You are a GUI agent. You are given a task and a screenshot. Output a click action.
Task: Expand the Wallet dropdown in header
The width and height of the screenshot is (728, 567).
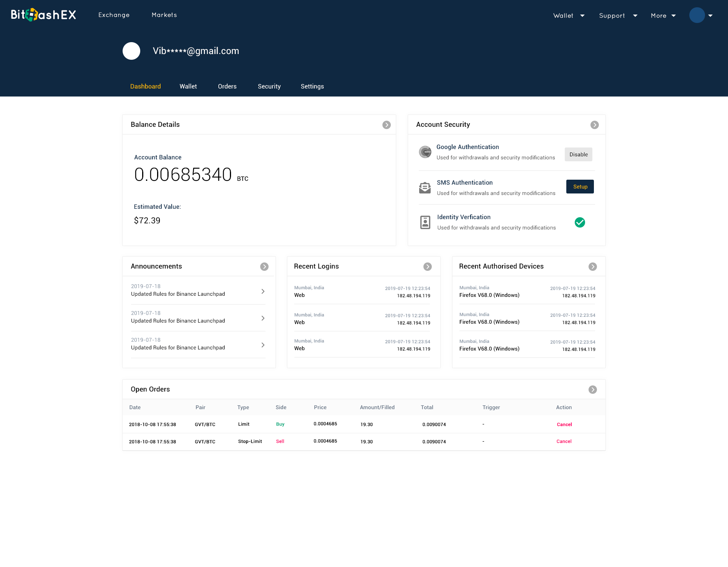coord(569,16)
